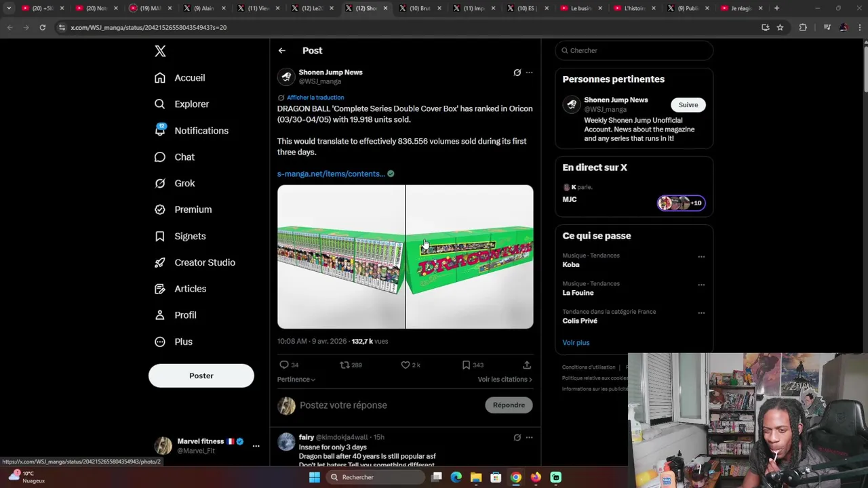Open Shonen Jump News profile avatar
The image size is (868, 488).
coord(286,77)
